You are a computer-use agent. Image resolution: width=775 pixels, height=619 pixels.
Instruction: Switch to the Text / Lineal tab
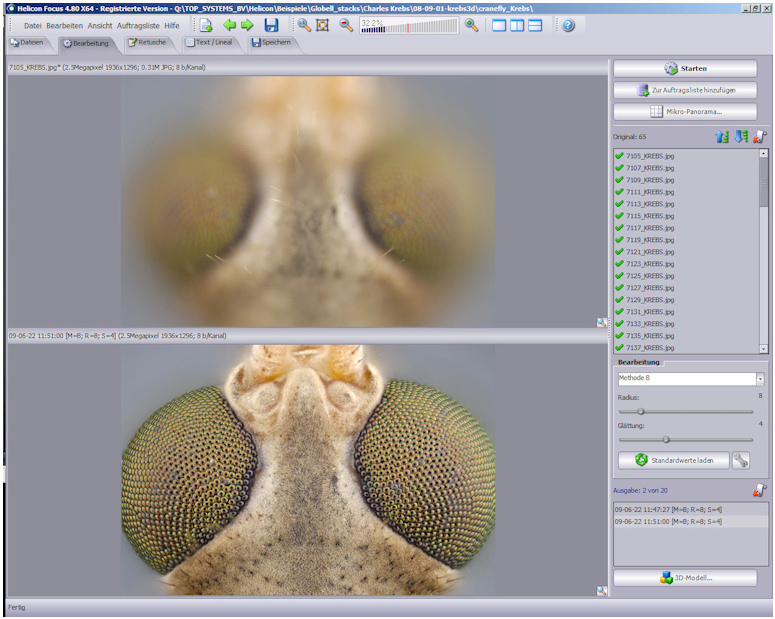point(210,43)
